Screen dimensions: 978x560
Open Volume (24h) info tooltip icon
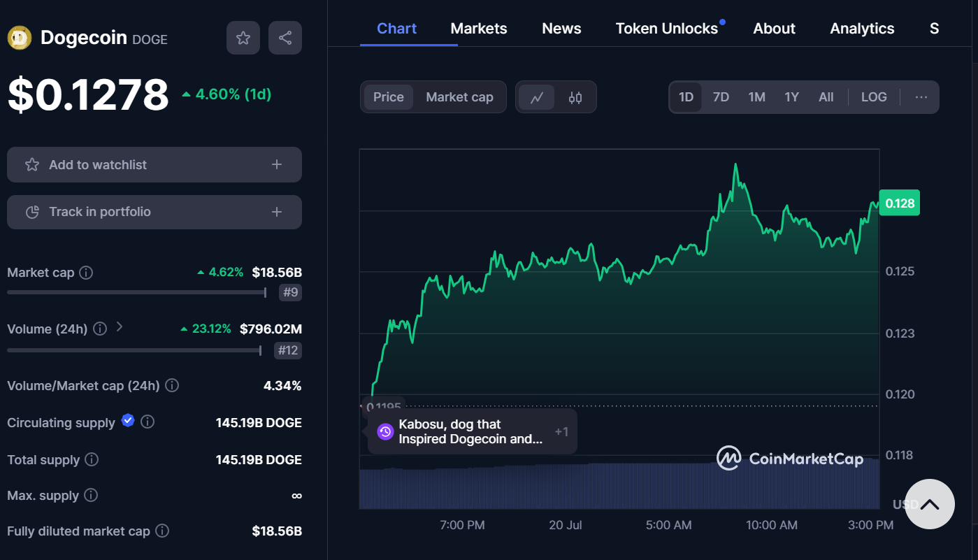[x=100, y=329]
